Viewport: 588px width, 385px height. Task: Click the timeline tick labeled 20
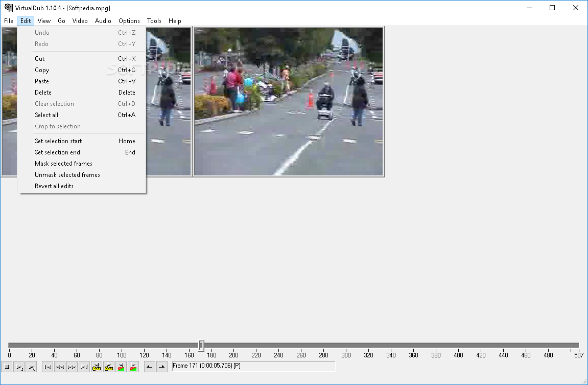tap(32, 355)
